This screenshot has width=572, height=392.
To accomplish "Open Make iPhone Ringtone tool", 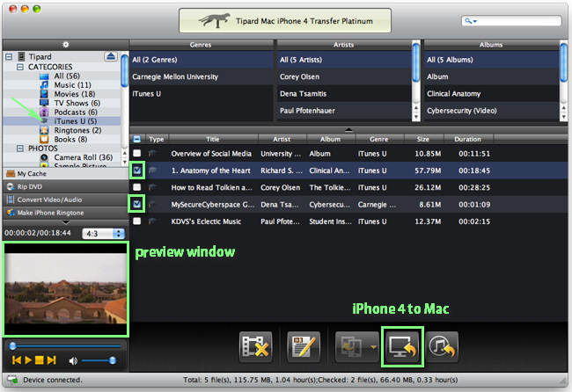I will (x=66, y=213).
